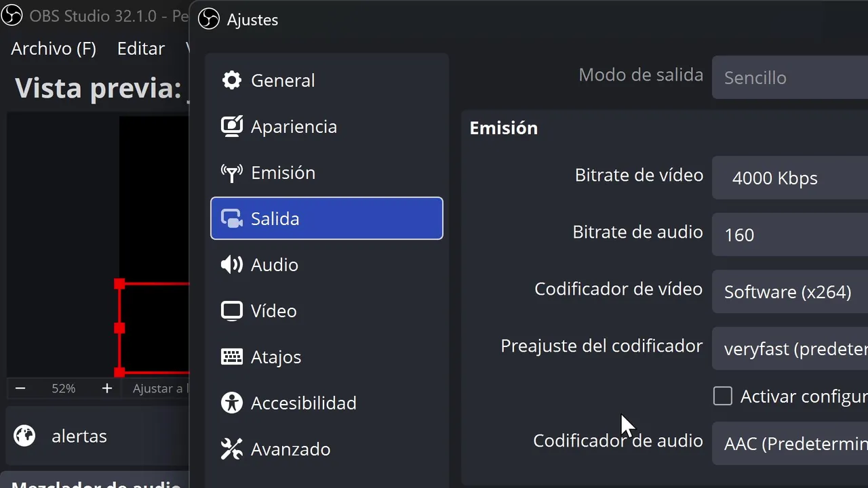Open Avanzado via the tools icon
The image size is (868, 488).
232,449
